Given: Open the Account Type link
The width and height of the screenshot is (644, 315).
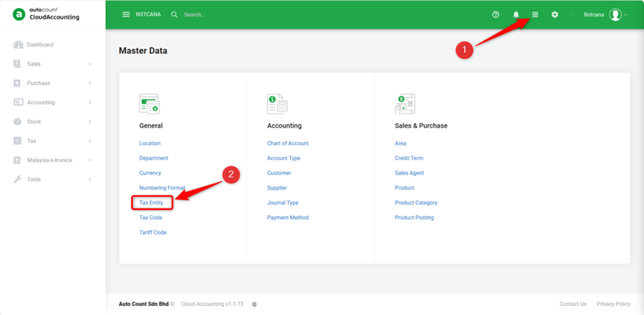Looking at the screenshot, I should [284, 158].
